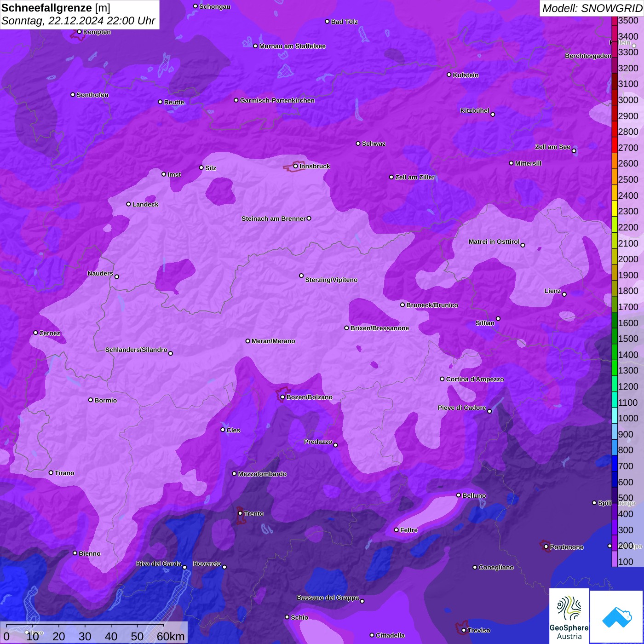The width and height of the screenshot is (644, 644).
Task: Click the Steinach am Brenner label
Action: pos(273,218)
